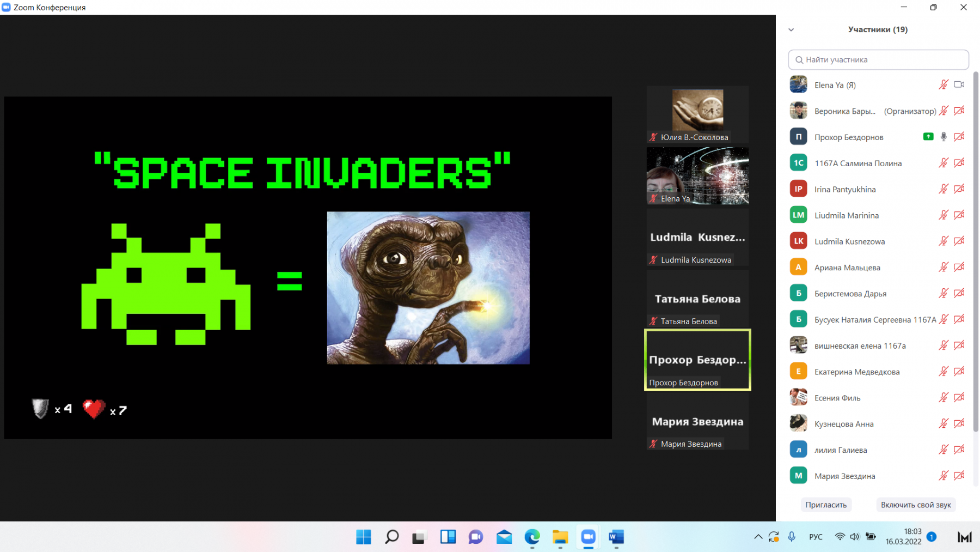The image size is (980, 552).
Task: Open the РУС language switcher
Action: pos(816,537)
